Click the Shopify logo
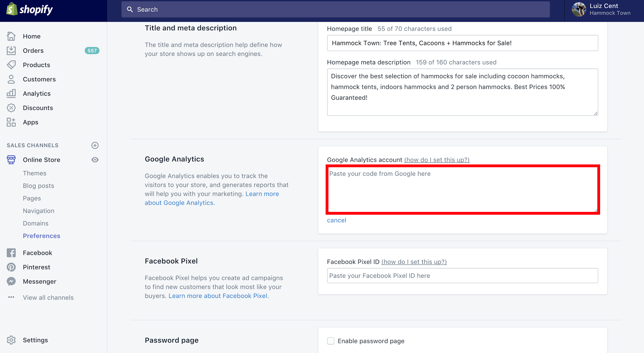The height and width of the screenshot is (353, 644). coord(29,9)
